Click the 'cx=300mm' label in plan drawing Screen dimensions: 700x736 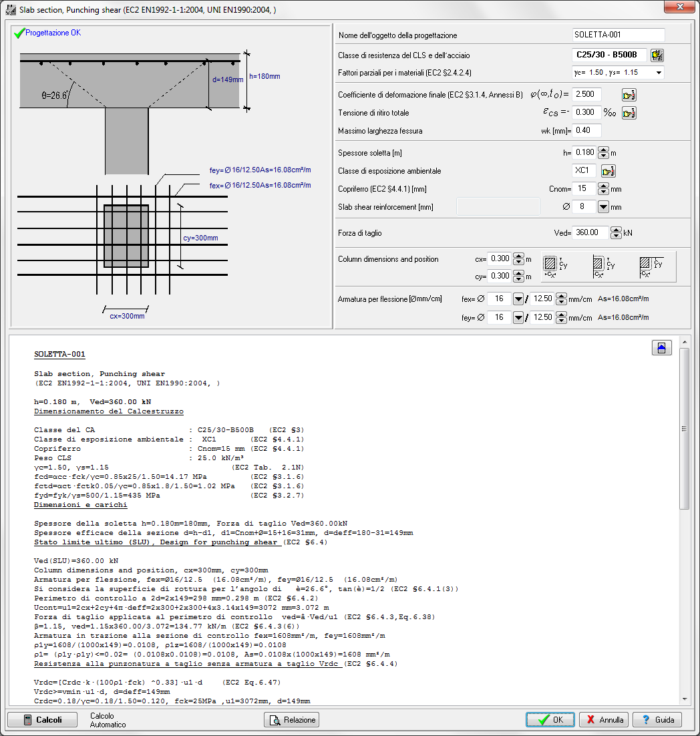pos(127,317)
